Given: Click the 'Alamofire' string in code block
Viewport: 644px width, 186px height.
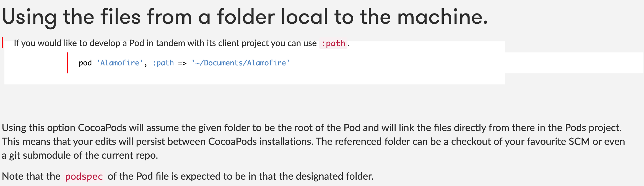Looking at the screenshot, I should point(120,63).
